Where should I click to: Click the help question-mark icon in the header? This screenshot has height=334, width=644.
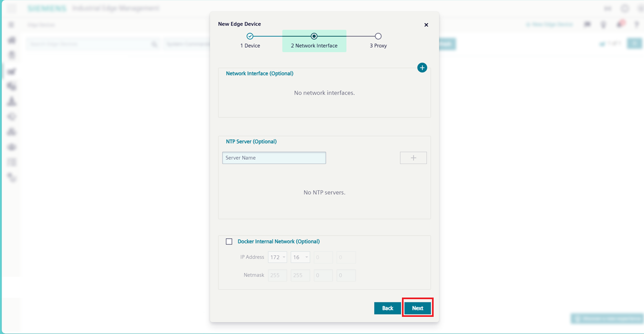(636, 24)
